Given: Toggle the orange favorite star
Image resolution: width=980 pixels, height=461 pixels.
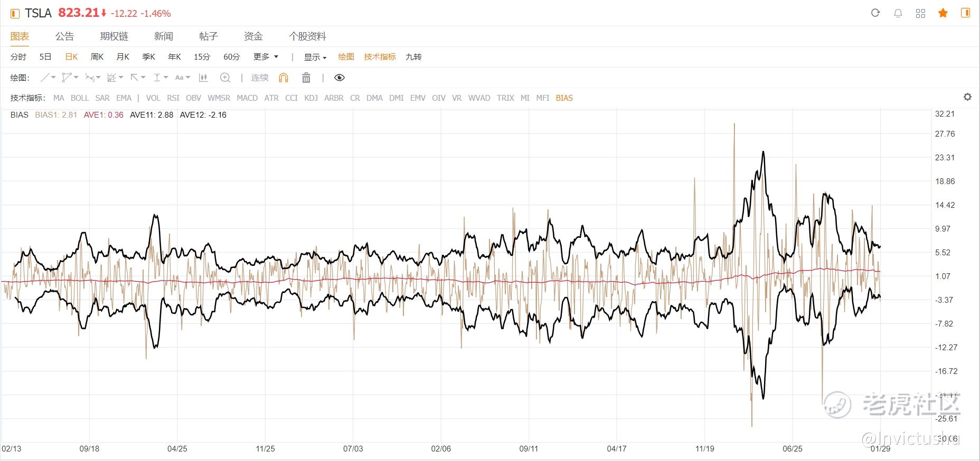Looking at the screenshot, I should click(x=943, y=13).
